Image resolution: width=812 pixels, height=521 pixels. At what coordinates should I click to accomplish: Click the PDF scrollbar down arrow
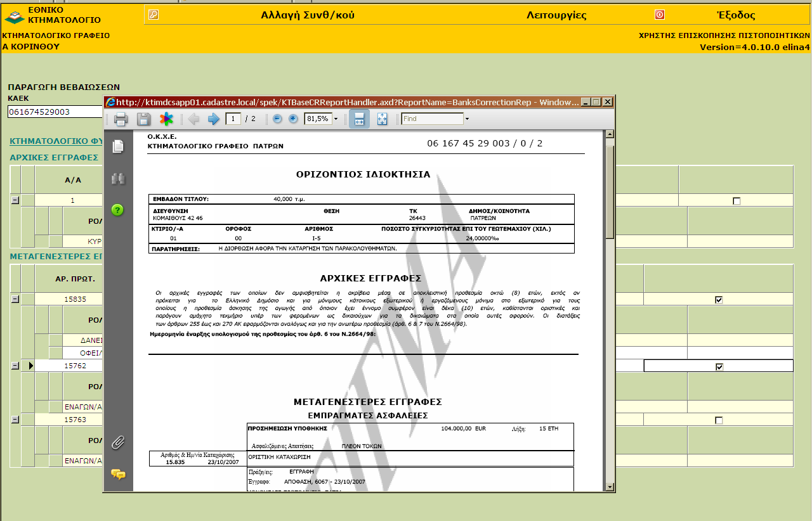point(610,487)
